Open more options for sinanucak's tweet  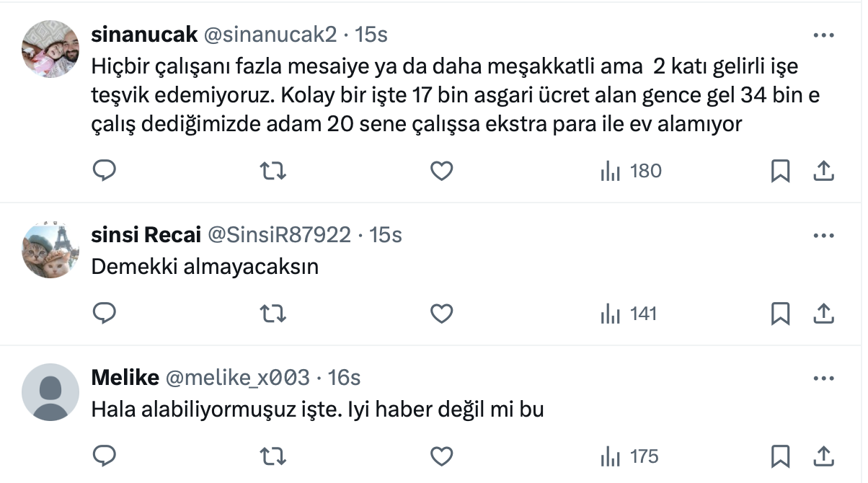[824, 35]
